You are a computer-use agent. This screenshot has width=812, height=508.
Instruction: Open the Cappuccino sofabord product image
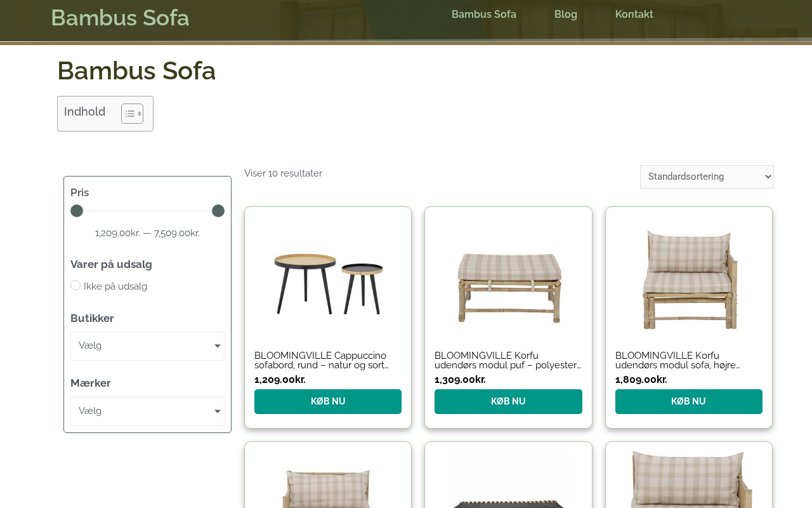(x=328, y=276)
